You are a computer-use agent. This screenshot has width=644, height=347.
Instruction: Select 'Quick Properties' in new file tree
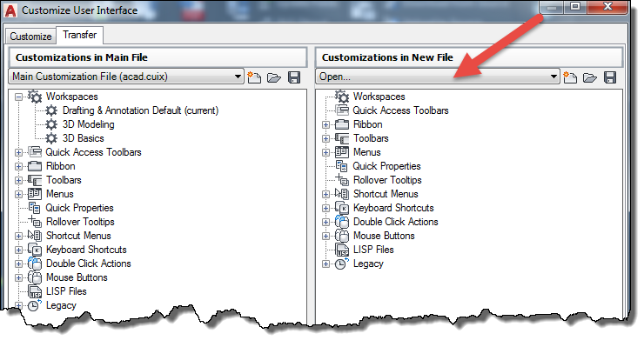coord(387,166)
